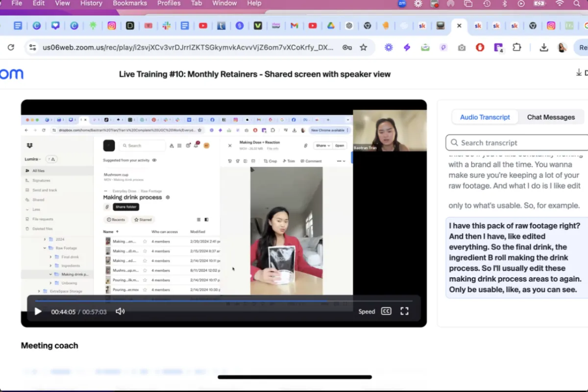The height and width of the screenshot is (392, 588).
Task: Jump to transcript line "with a brand all the time"
Action: [514, 164]
